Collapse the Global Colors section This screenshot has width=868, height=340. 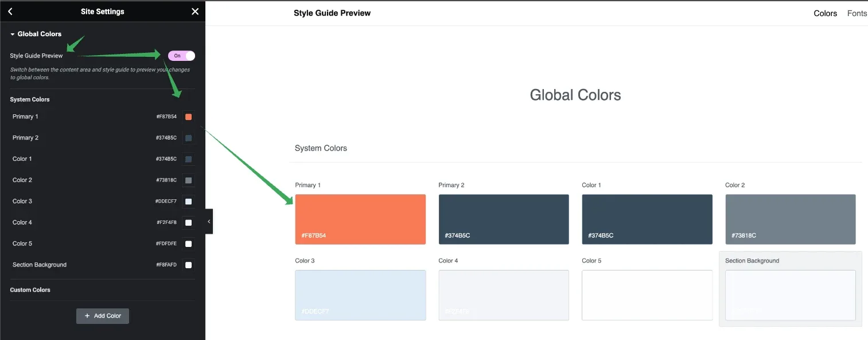(36, 34)
